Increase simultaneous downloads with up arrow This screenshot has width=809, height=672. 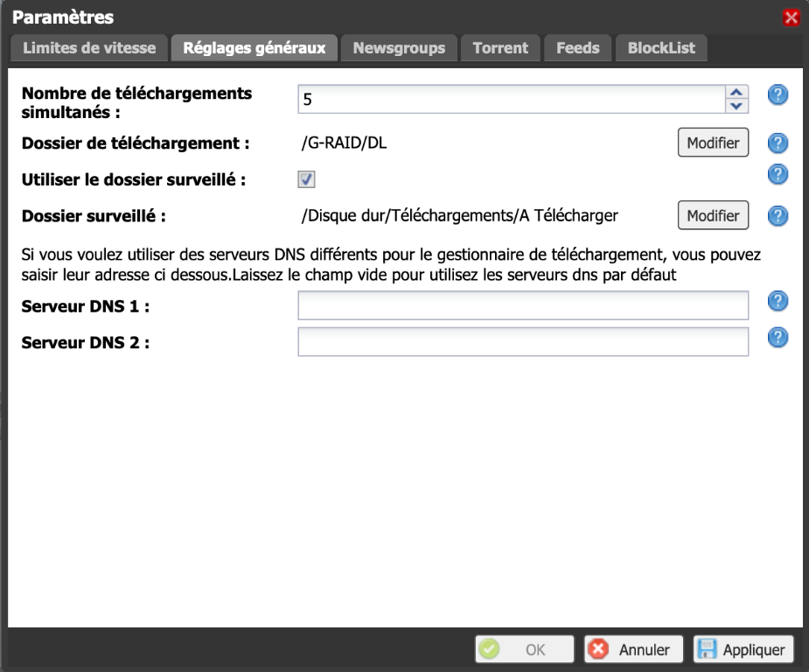pos(737,92)
